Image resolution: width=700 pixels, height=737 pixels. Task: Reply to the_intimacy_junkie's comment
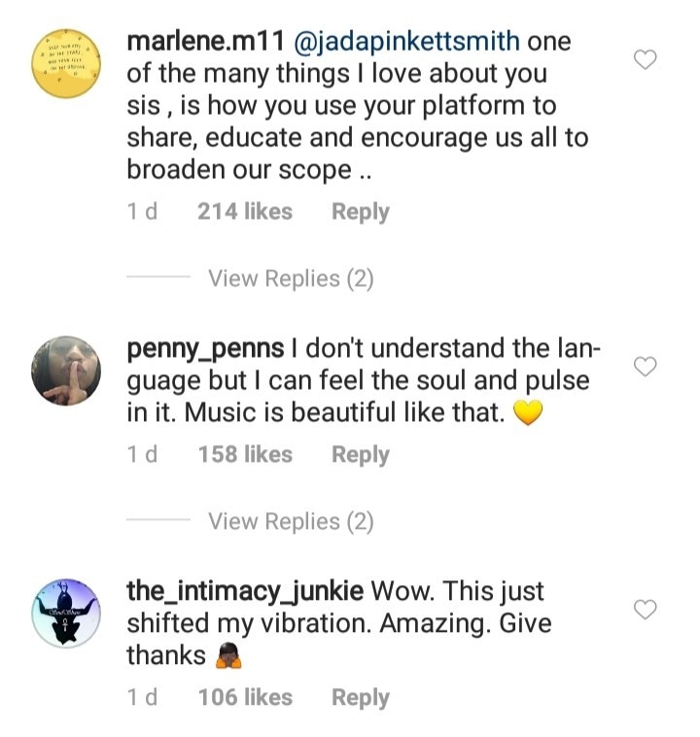click(x=360, y=698)
